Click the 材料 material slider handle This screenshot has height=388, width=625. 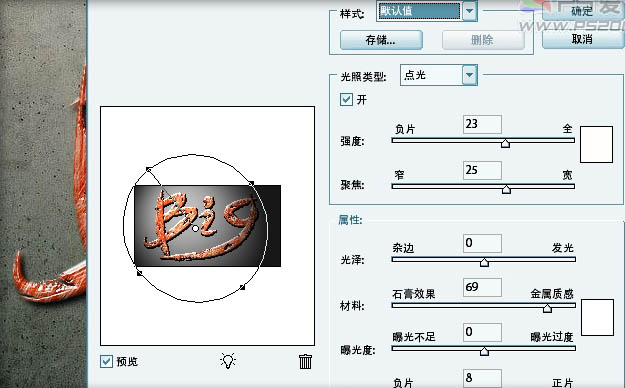point(547,308)
